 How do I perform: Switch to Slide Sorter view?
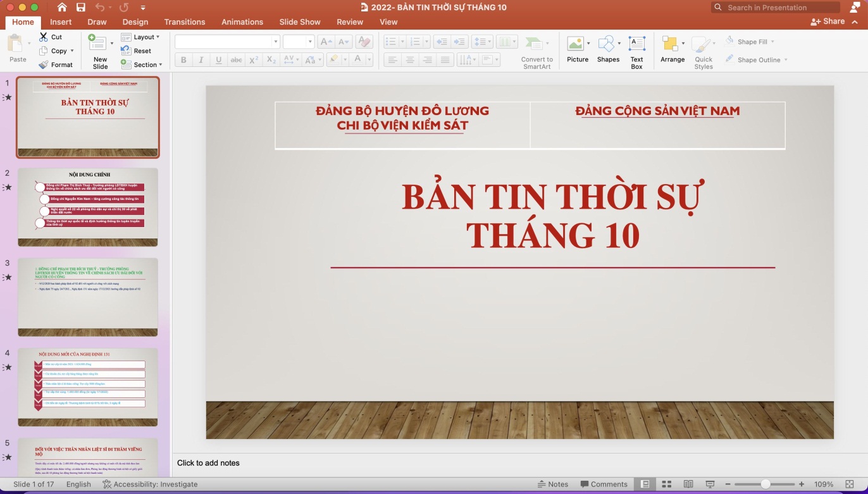pyautogui.click(x=666, y=485)
